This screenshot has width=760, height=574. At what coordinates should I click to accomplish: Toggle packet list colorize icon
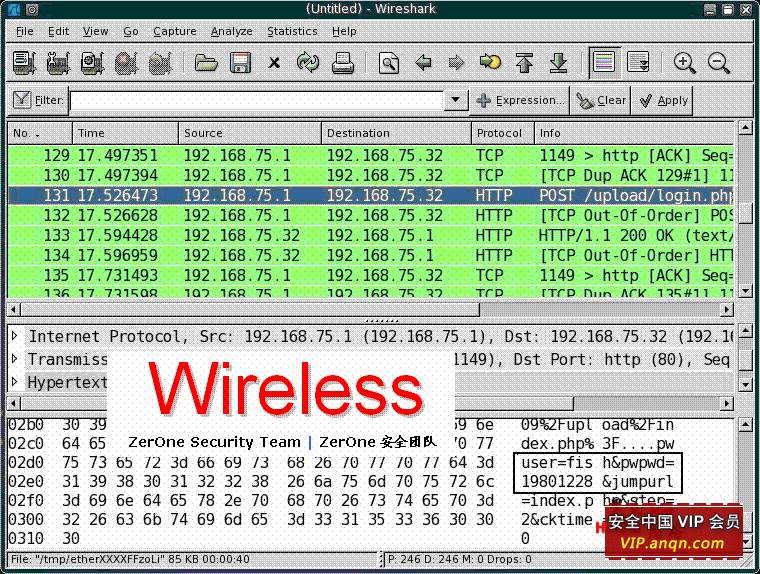(x=604, y=63)
